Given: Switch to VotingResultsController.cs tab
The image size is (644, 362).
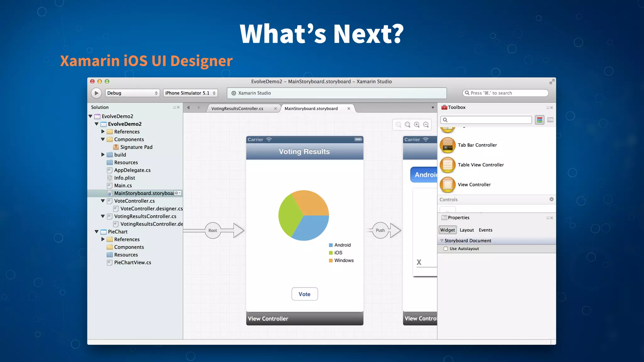Looking at the screenshot, I should (237, 108).
